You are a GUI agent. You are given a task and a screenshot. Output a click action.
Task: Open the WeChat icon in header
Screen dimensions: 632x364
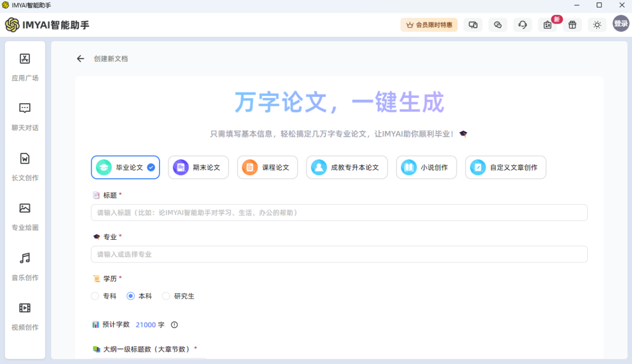498,25
